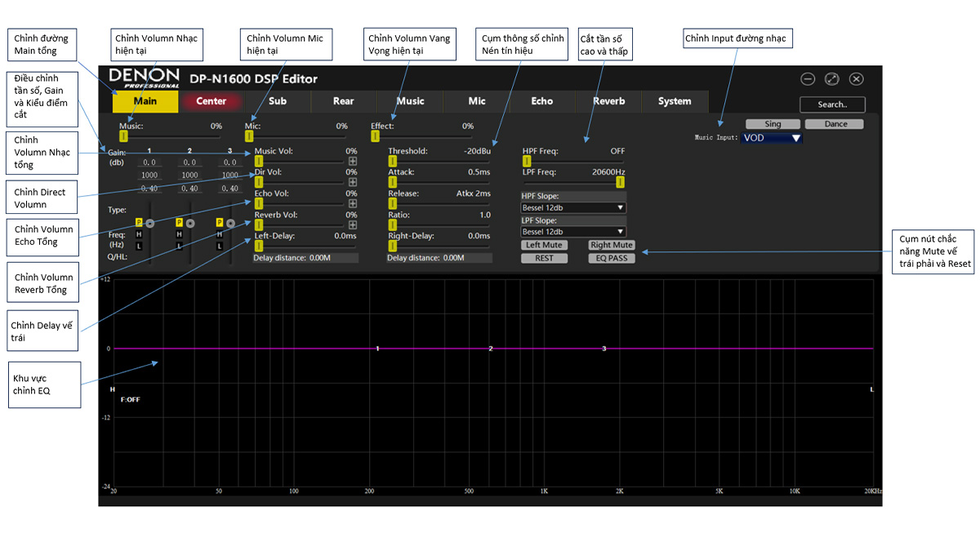Open the Sub tab
This screenshot has width=980, height=560.
(x=278, y=101)
